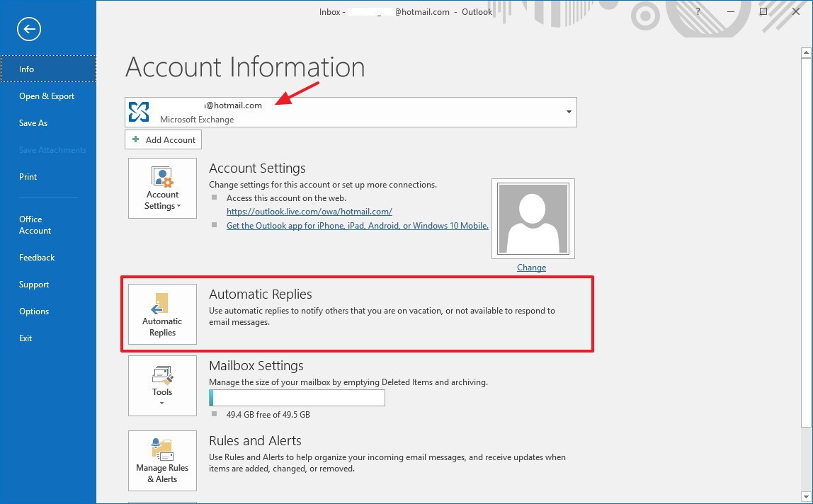Click the mailbox storage usage bar
Screen dimensions: 813x504
[297, 398]
